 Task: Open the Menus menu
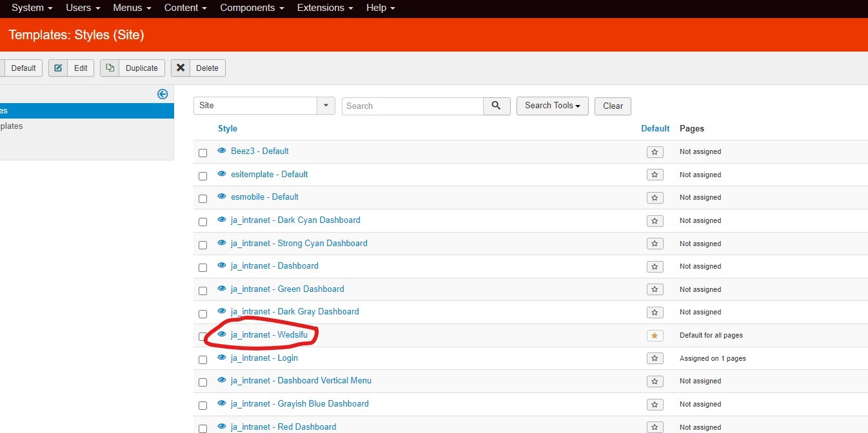pos(132,8)
